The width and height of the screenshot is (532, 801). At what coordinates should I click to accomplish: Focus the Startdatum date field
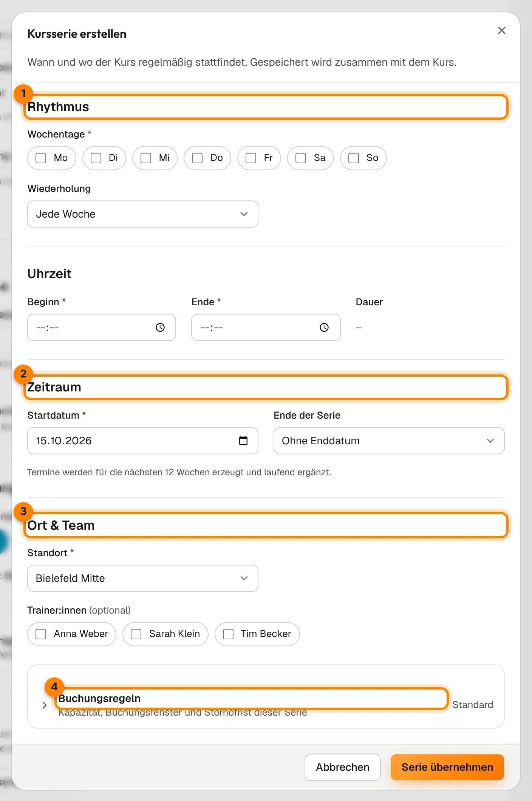tap(143, 441)
